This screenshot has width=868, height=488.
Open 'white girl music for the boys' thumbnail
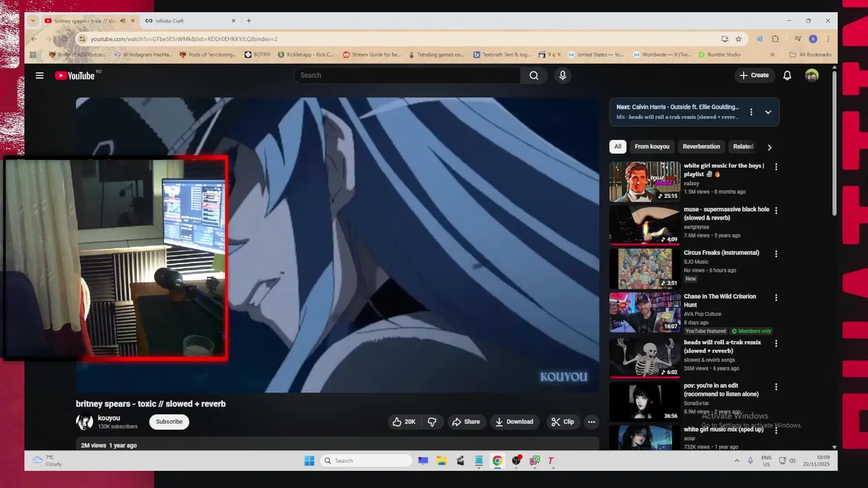[x=645, y=182]
